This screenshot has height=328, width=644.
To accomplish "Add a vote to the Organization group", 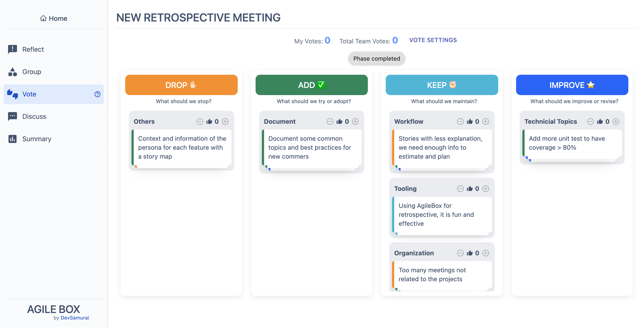I will click(485, 253).
